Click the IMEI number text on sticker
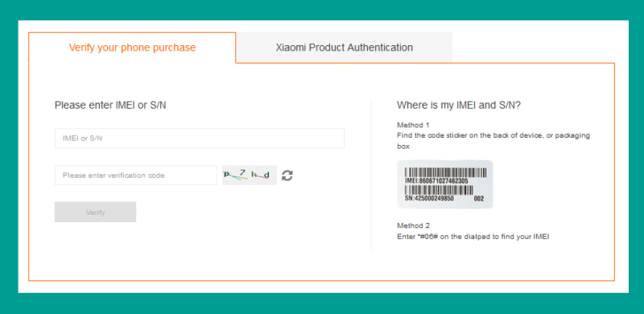The height and width of the screenshot is (314, 644). pyautogui.click(x=436, y=181)
